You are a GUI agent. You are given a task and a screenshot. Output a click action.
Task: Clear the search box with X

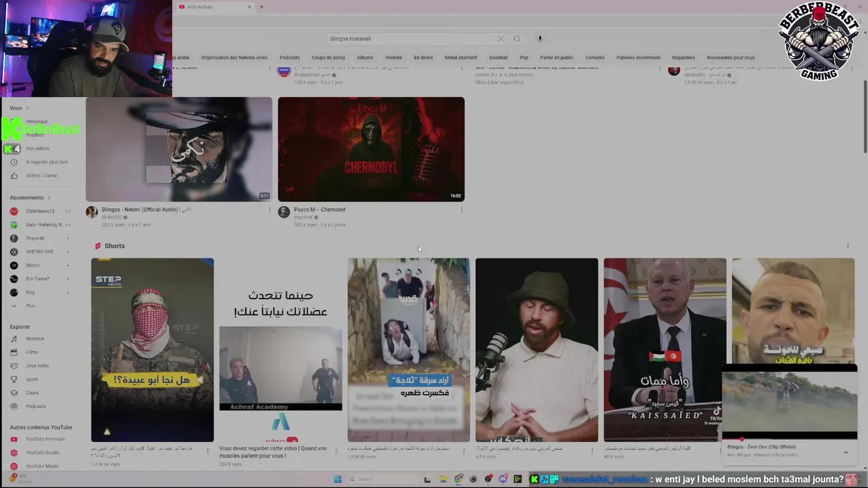500,39
